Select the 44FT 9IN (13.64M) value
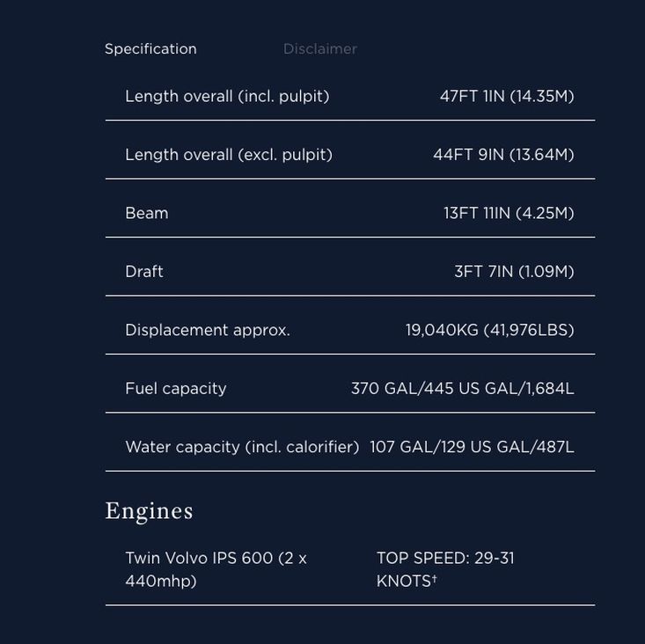645x644 pixels. tap(503, 155)
